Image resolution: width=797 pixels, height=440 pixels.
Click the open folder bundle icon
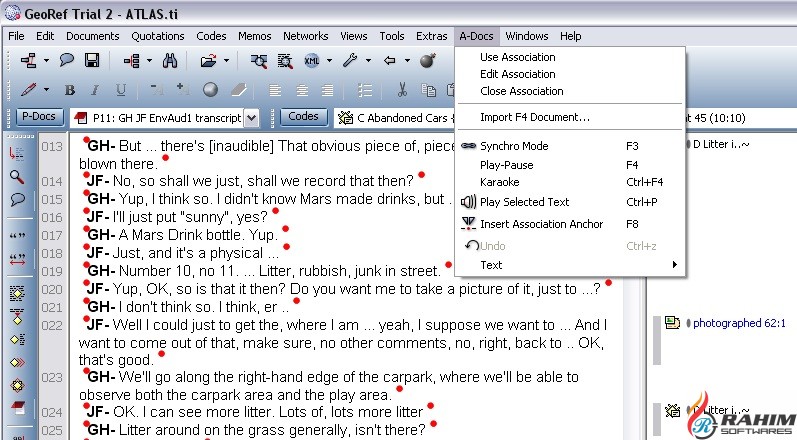pyautogui.click(x=208, y=61)
